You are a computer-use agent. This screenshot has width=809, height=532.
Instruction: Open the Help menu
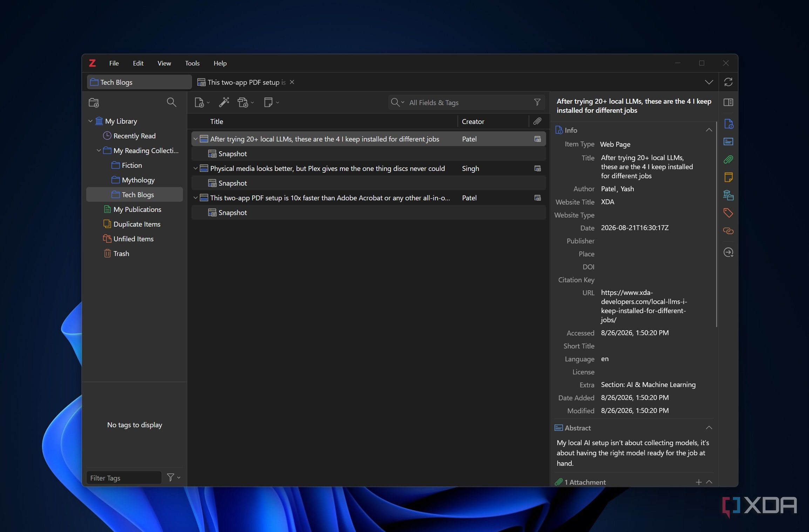coord(220,63)
